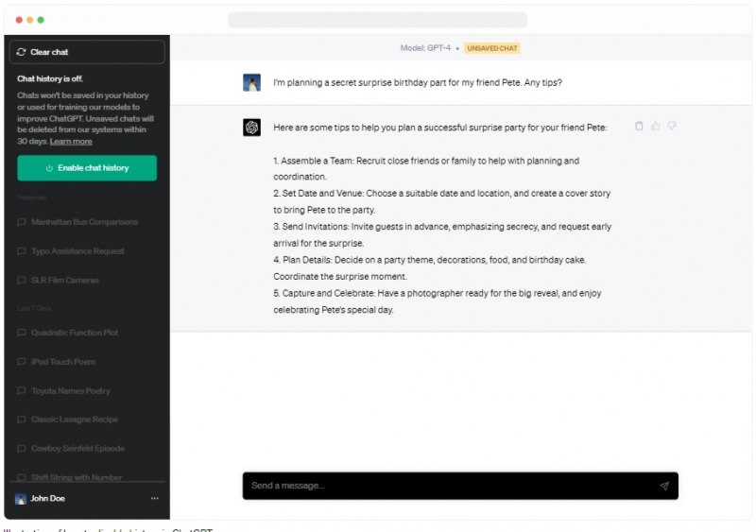756x532 pixels.
Task: Click John Doe's profile picture in sidebar
Action: 21,498
